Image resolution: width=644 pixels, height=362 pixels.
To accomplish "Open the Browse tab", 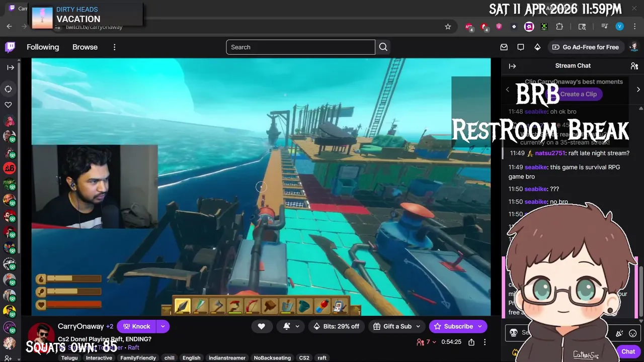I will coord(85,47).
